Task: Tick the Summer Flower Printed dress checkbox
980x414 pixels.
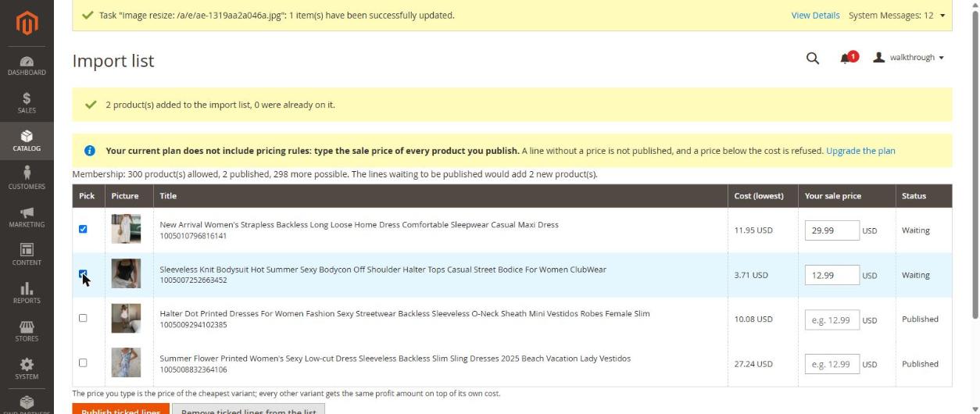Action: (x=83, y=362)
